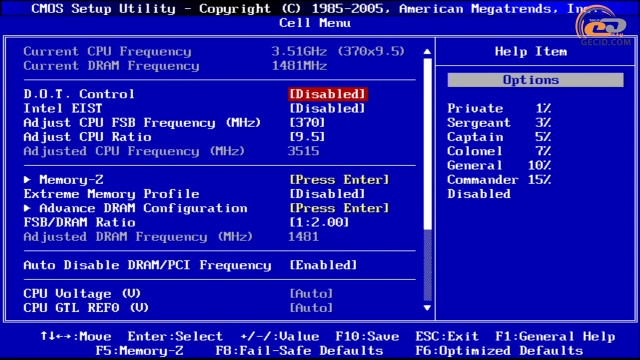
Task: Open Advance DRAM Configuration Press Enter entry
Action: click(x=340, y=208)
